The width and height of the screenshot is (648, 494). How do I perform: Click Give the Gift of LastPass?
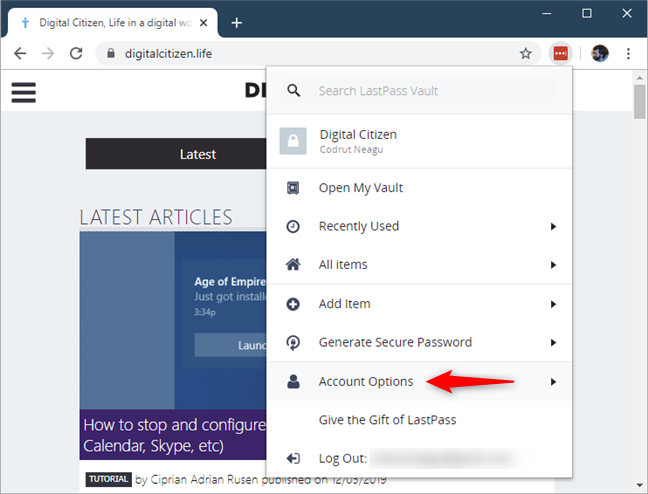coord(419,420)
